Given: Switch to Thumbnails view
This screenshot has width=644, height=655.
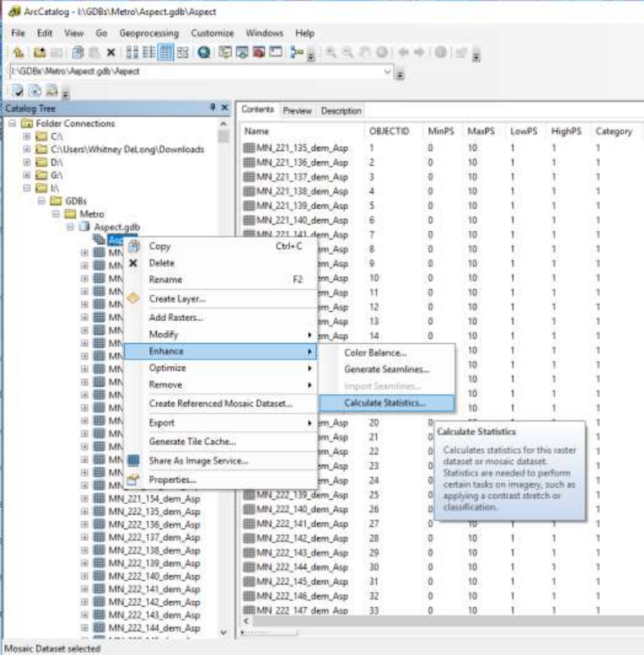Looking at the screenshot, I should (x=182, y=52).
